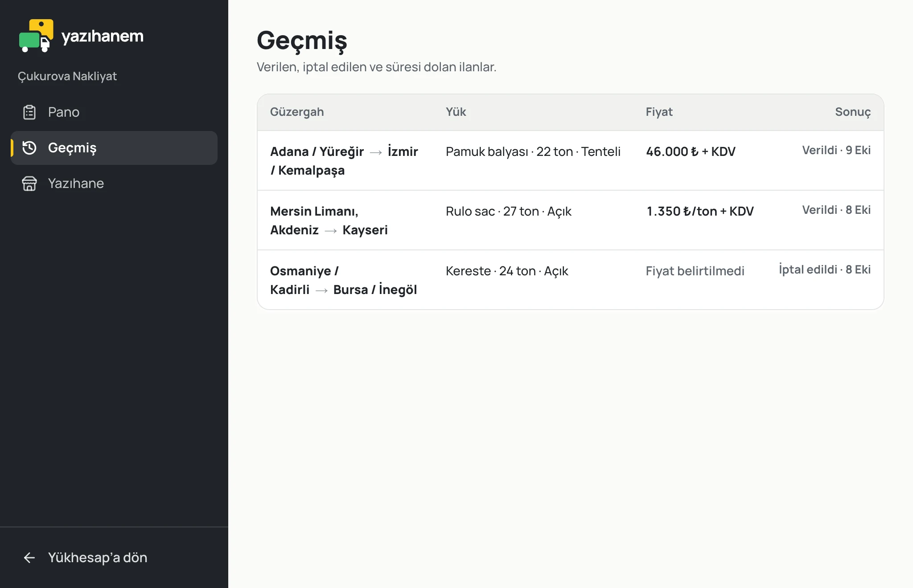Screen dimensions: 913x588
Task: Click the Verildi · 9 Eki result
Action: pos(836,150)
